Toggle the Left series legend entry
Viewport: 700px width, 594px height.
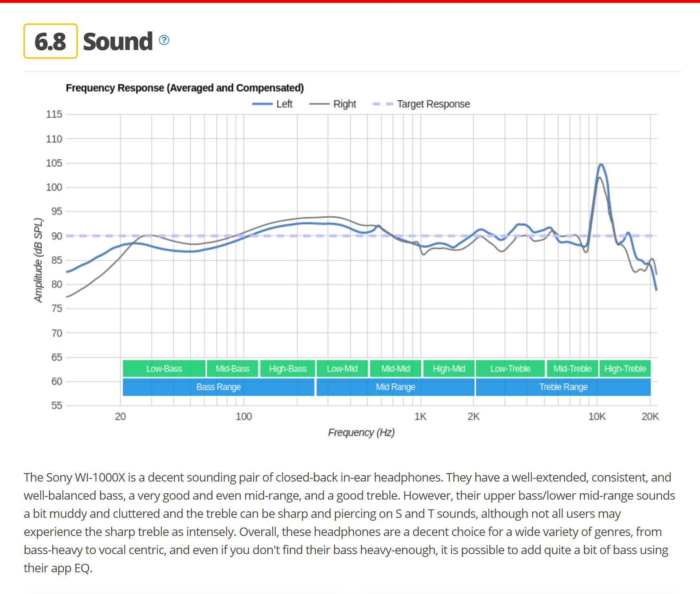[272, 104]
